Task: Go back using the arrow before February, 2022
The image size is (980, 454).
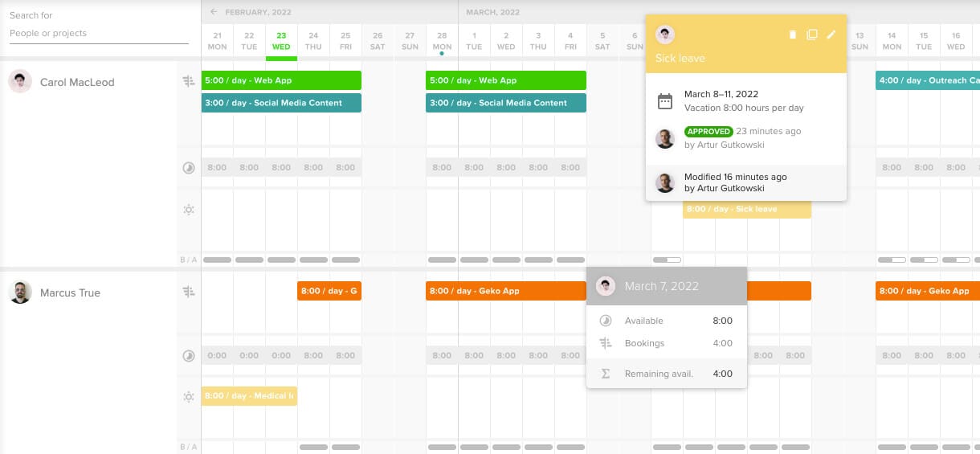Action: (x=214, y=12)
